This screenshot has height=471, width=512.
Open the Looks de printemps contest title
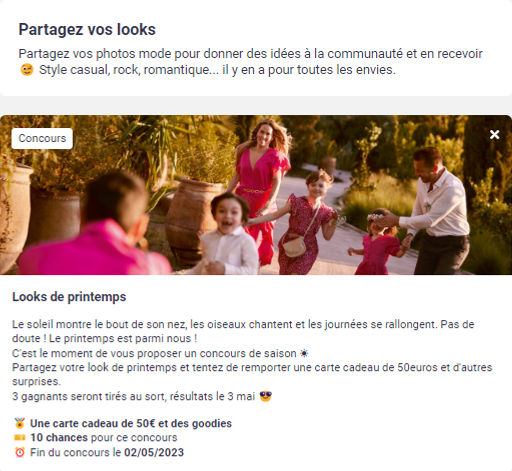pos(69,297)
